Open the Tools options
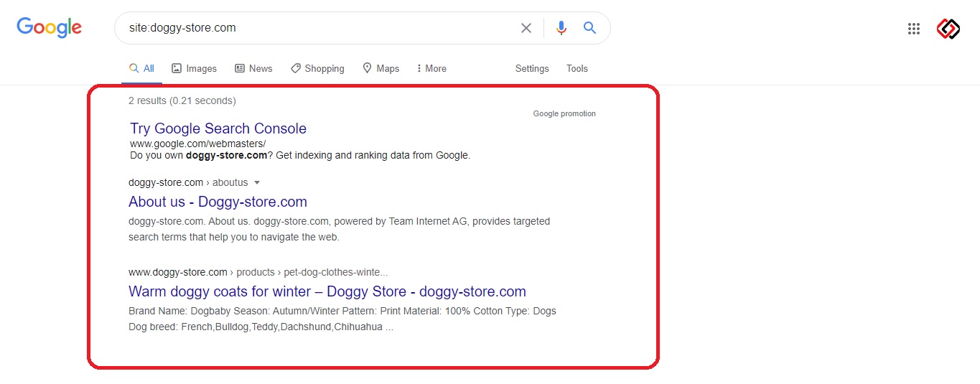 577,68
